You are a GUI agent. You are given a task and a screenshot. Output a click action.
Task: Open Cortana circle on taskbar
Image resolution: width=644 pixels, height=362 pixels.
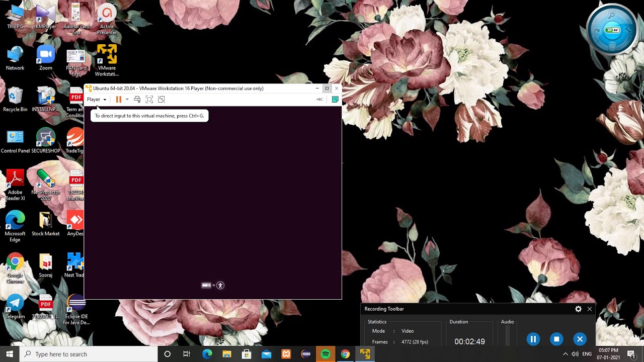(168, 354)
